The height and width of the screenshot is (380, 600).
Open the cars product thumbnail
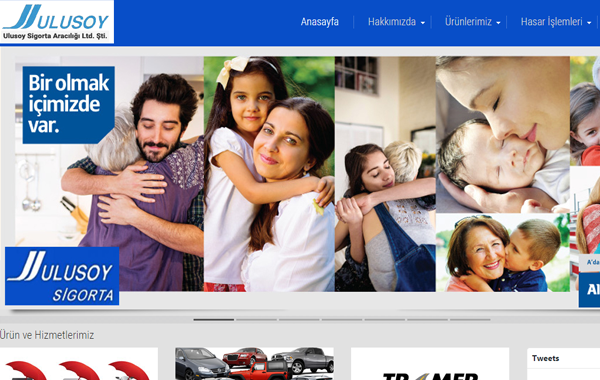pyautogui.click(x=254, y=364)
